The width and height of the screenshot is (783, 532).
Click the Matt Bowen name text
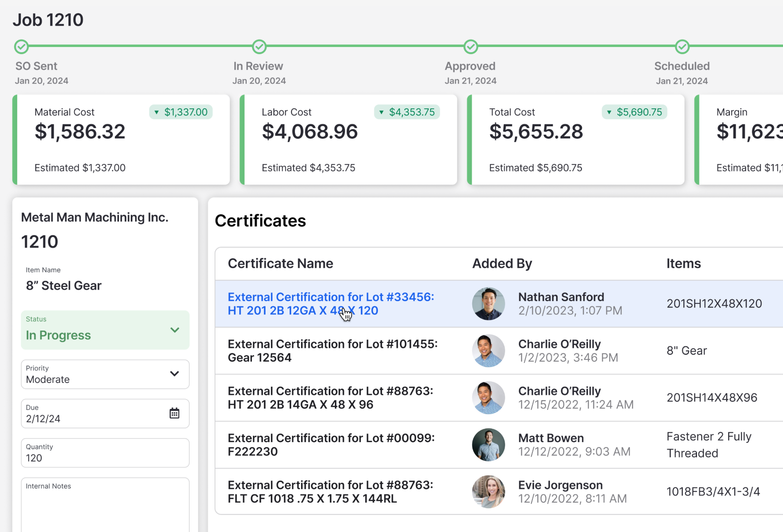click(x=551, y=438)
